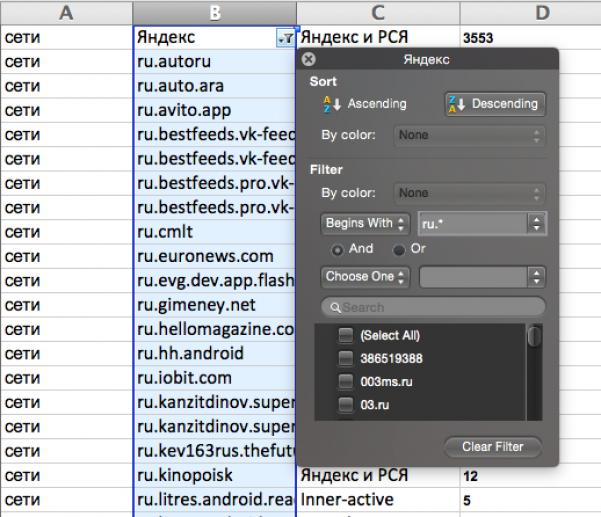Select column C header
This screenshot has height=517, width=601.
click(378, 13)
